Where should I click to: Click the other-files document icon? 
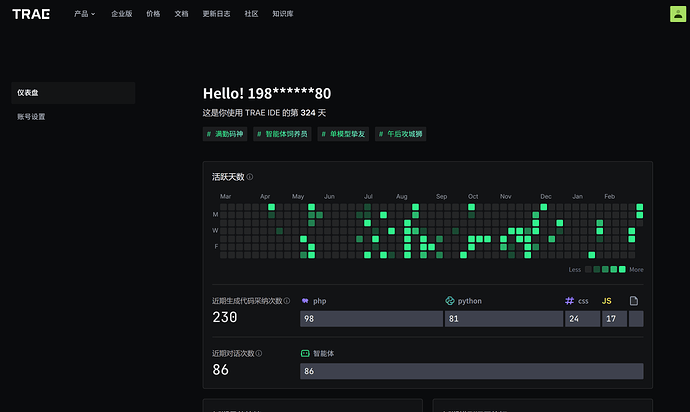(634, 301)
